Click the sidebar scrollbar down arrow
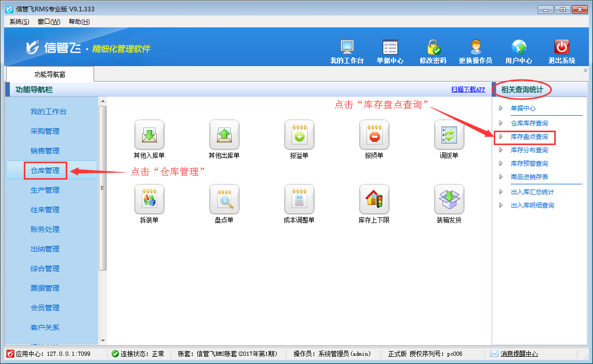The image size is (593, 364). 102,341
